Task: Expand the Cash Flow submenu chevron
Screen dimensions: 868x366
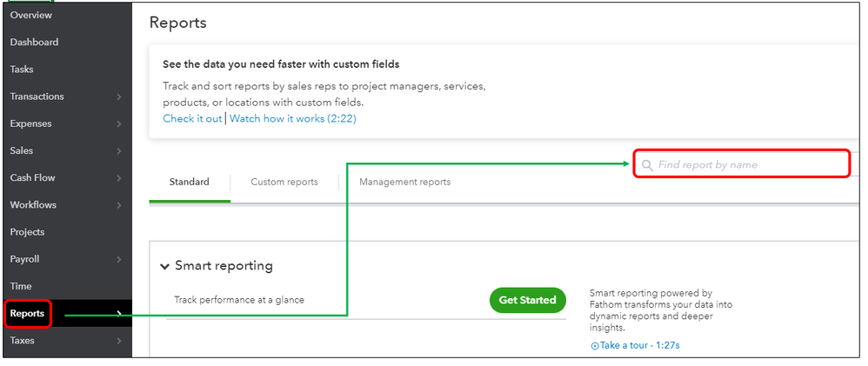Action: tap(119, 178)
